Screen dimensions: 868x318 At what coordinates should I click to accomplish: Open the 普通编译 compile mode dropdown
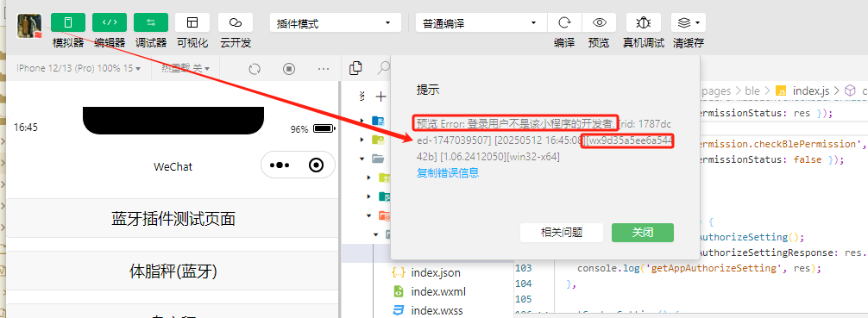481,23
